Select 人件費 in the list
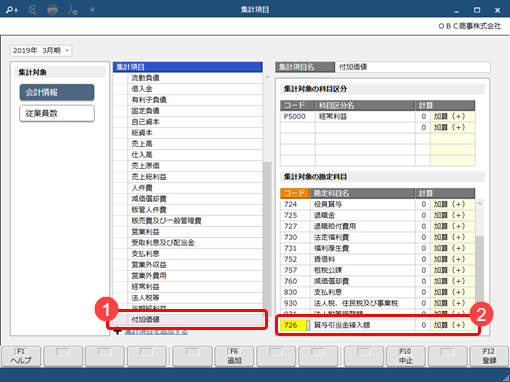This screenshot has width=510, height=382. point(188,188)
